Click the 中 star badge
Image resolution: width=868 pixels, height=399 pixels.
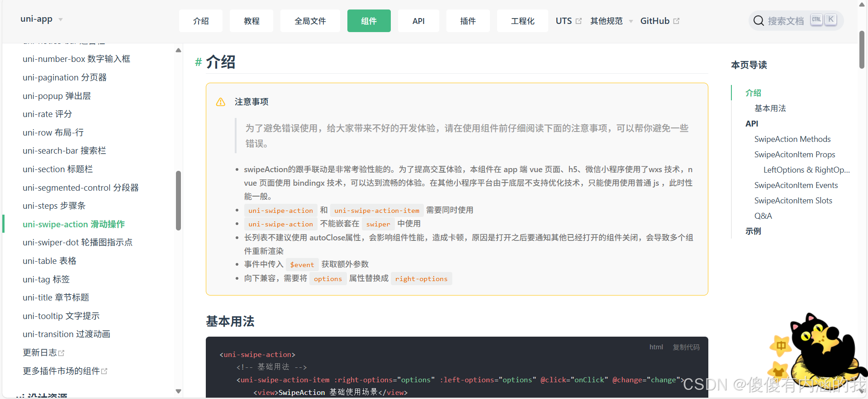point(781,346)
